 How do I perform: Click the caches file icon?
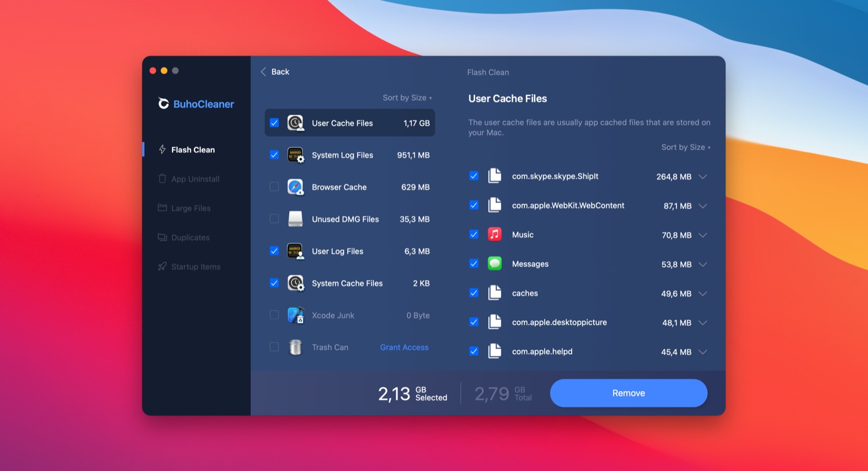(x=495, y=293)
